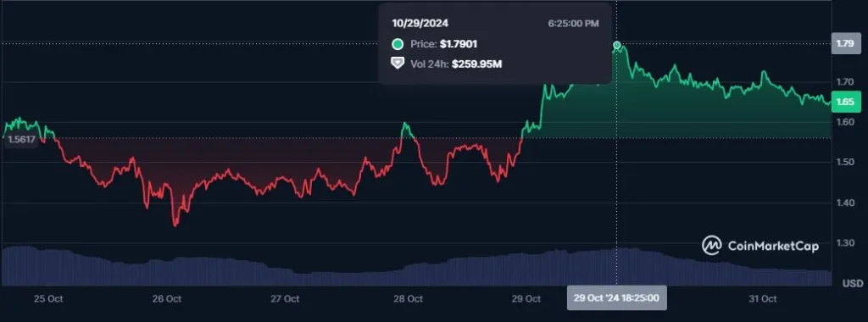Click the 1.40 price axis label
This screenshot has height=322, width=868.
tap(845, 203)
